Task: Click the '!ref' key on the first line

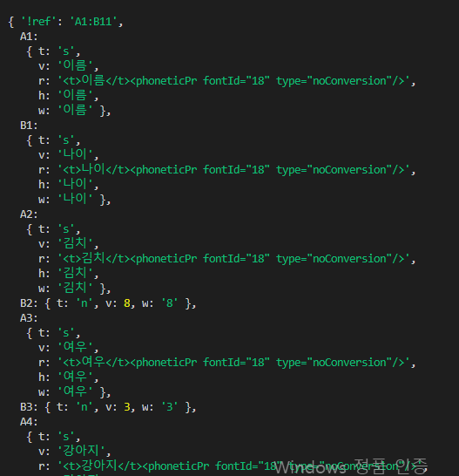Action: pyautogui.click(x=38, y=22)
